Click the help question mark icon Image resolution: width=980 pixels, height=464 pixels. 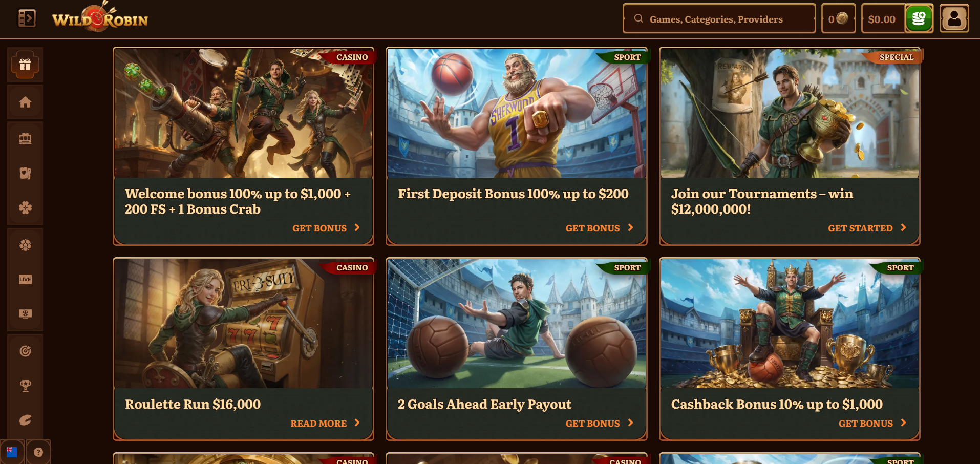pos(38,452)
